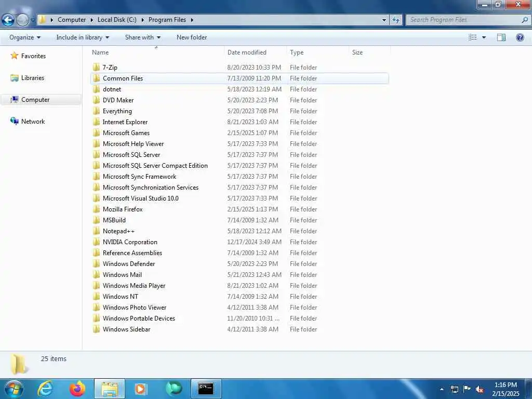Viewport: 532px width, 399px height.
Task: Toggle the preview pane button
Action: click(501, 37)
